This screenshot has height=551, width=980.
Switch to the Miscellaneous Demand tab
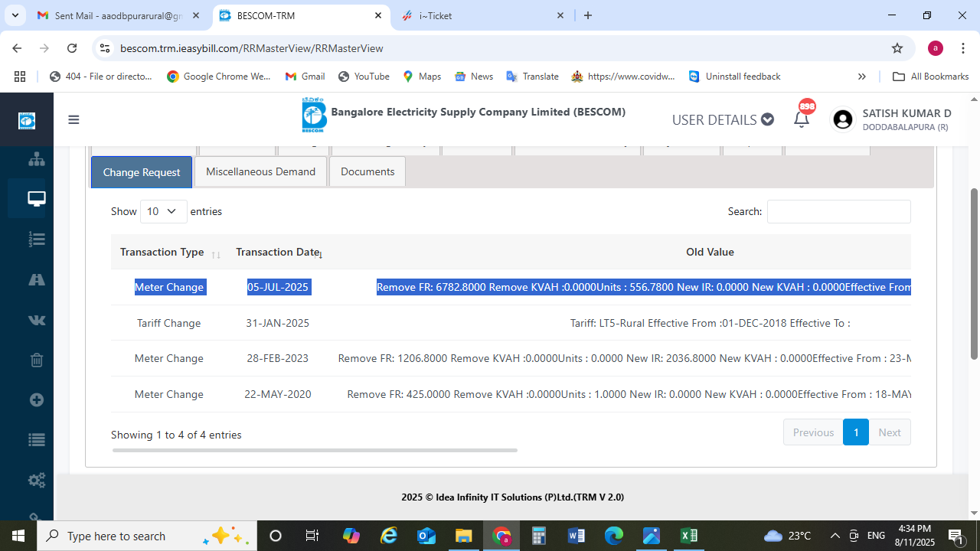click(261, 171)
